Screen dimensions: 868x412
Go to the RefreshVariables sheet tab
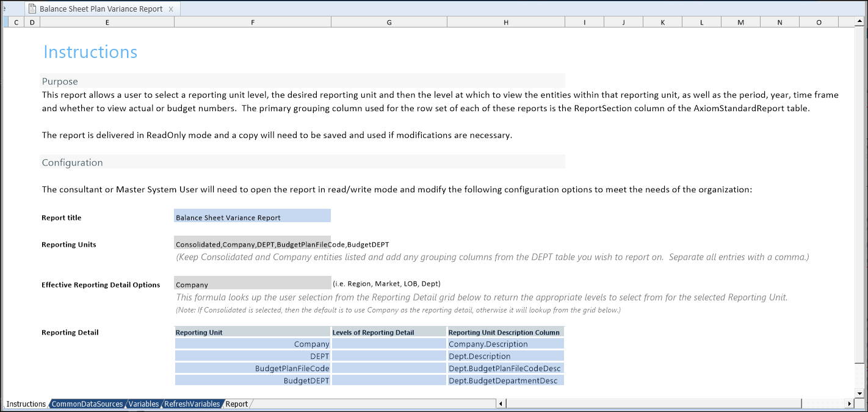192,404
